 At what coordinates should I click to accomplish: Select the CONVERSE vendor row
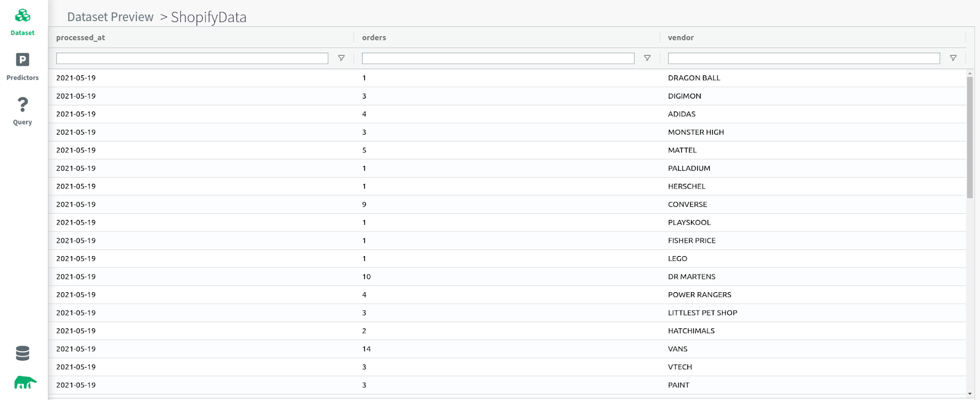click(x=687, y=205)
